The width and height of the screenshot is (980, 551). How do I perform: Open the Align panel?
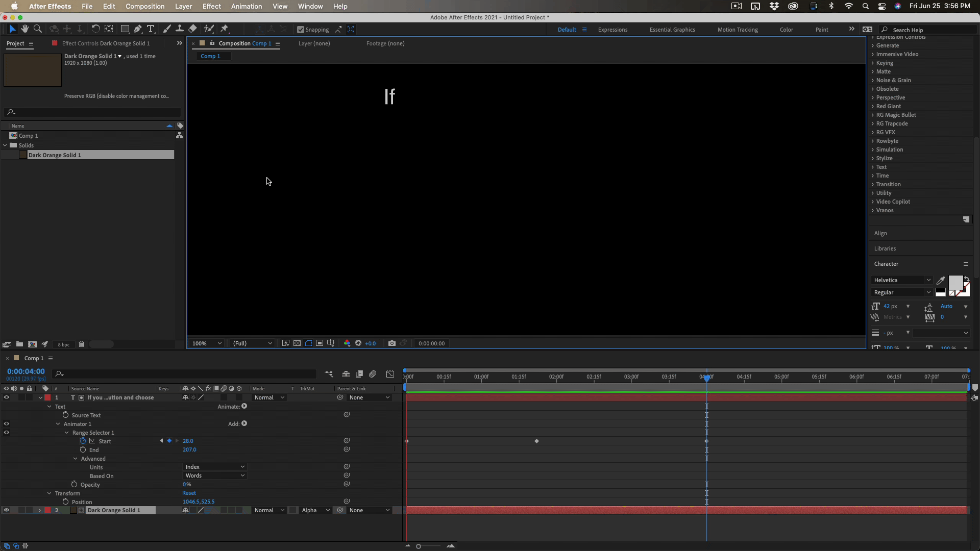pyautogui.click(x=880, y=233)
